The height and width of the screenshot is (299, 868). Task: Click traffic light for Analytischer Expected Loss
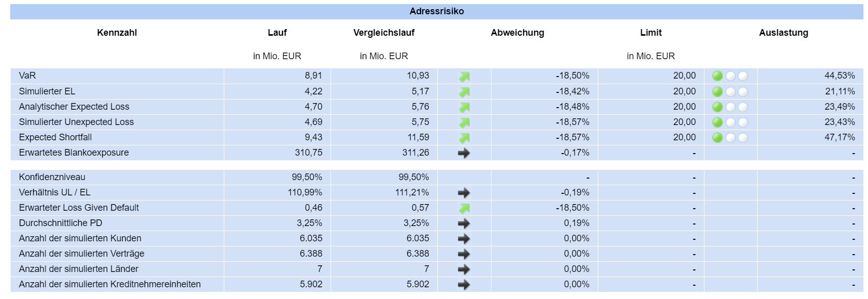pyautogui.click(x=730, y=107)
